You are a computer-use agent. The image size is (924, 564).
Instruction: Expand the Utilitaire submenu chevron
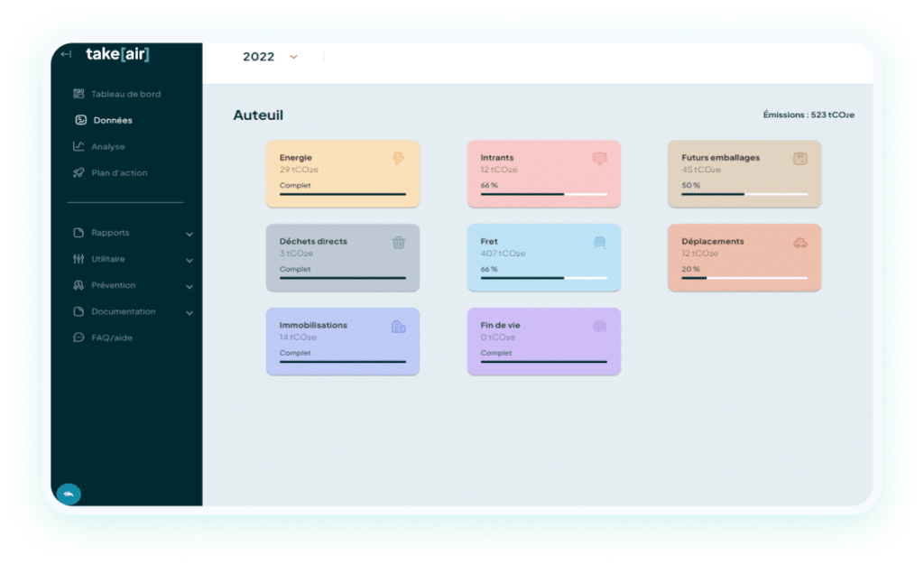tap(189, 260)
